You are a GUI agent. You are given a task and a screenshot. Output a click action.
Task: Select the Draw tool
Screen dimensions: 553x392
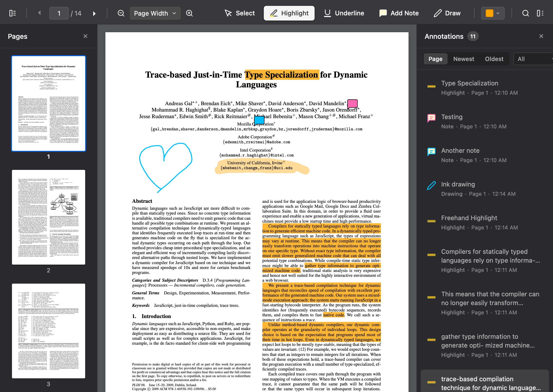pos(447,13)
